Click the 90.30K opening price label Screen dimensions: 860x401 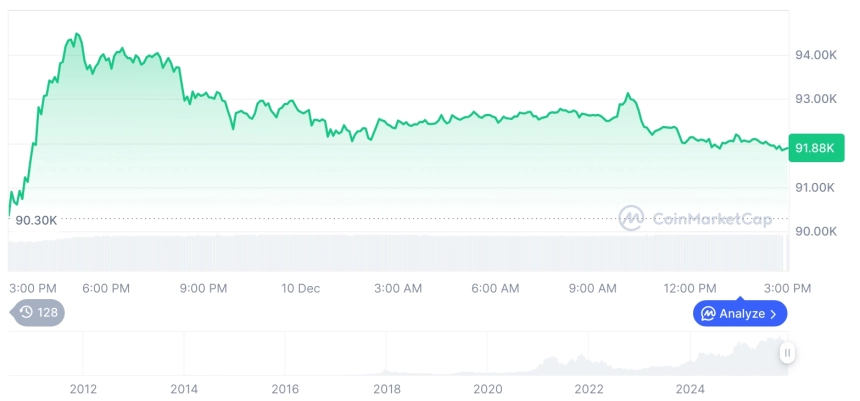click(x=37, y=220)
